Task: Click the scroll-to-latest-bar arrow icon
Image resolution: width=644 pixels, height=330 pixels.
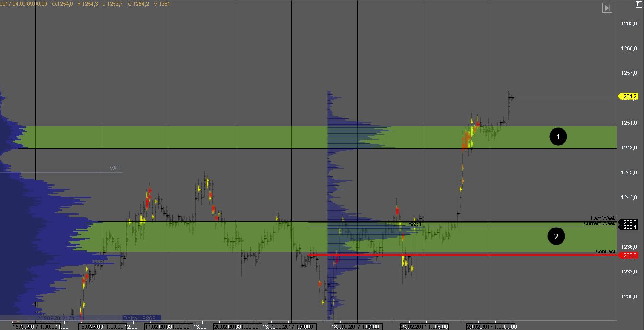Action: click(607, 8)
